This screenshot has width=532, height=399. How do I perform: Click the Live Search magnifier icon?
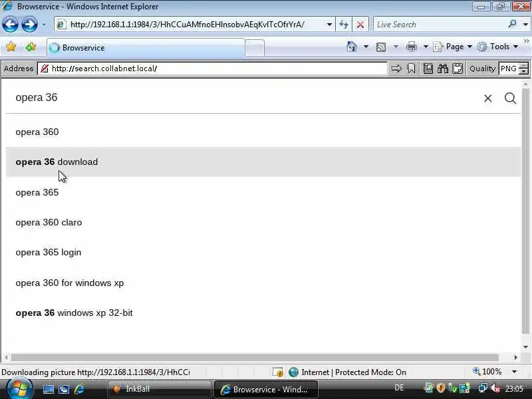point(512,24)
